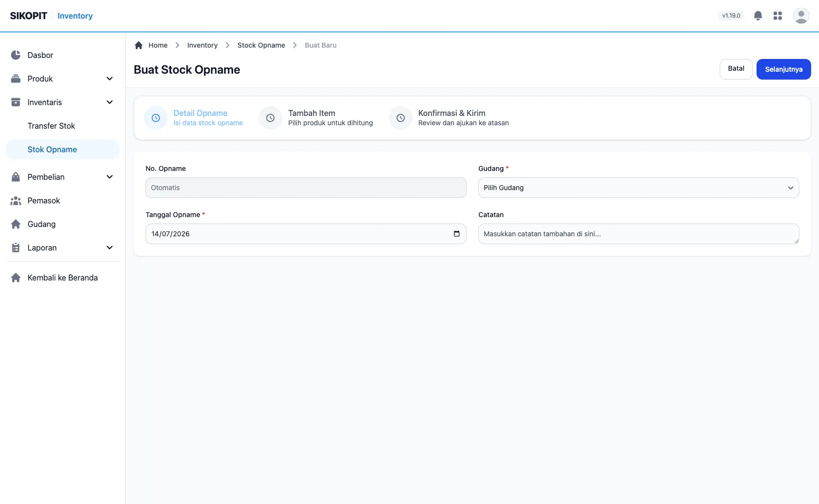Click the Inventory app title in header

(x=75, y=16)
